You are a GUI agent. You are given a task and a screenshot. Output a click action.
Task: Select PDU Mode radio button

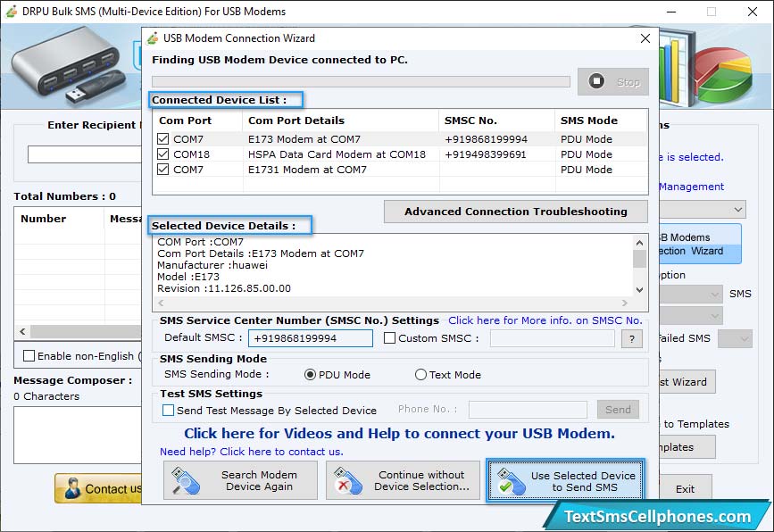(x=310, y=375)
